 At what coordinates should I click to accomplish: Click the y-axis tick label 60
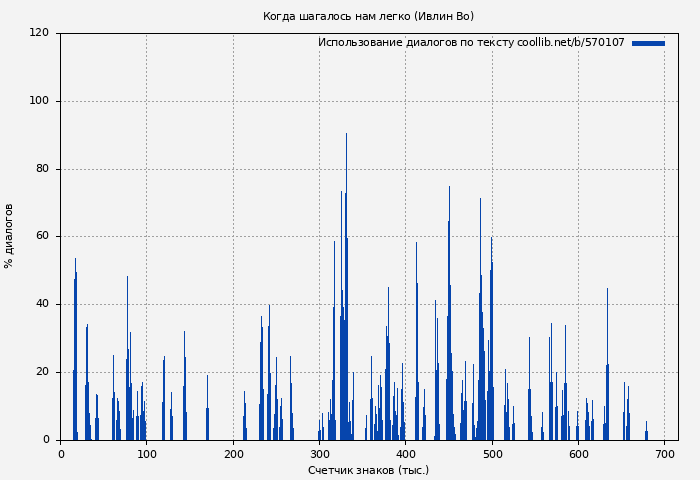42,237
